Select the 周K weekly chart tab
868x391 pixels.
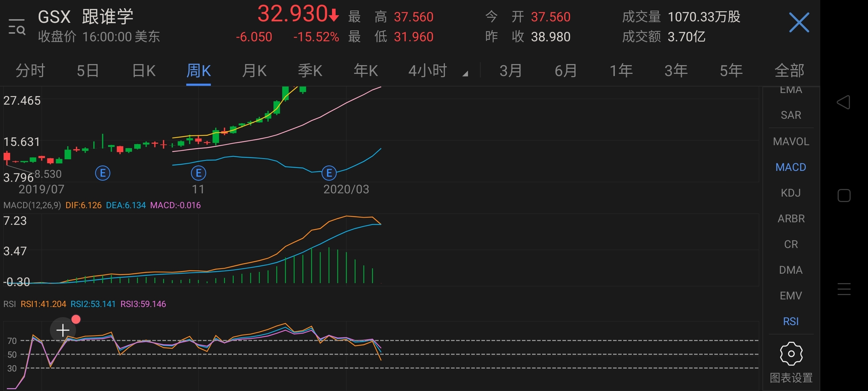(199, 71)
